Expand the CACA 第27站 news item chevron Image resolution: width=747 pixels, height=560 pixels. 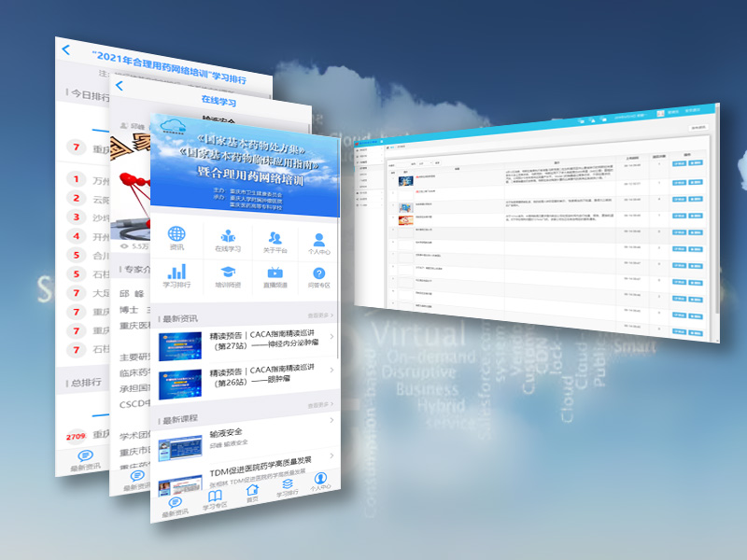332,338
